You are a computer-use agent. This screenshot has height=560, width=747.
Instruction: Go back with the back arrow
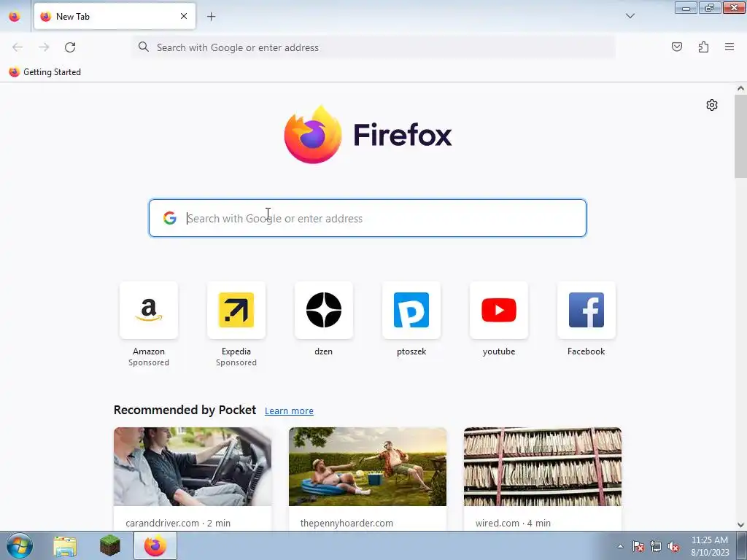click(18, 47)
